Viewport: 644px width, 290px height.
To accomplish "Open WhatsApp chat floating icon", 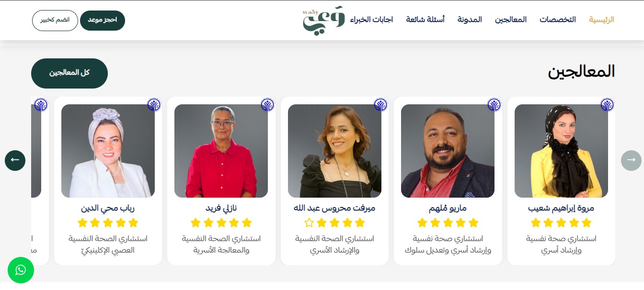I will [x=21, y=270].
